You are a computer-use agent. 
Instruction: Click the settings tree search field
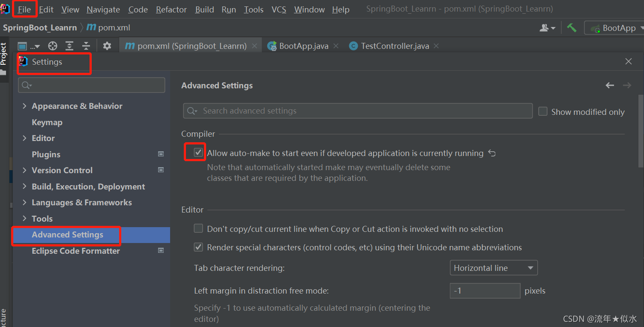[92, 85]
